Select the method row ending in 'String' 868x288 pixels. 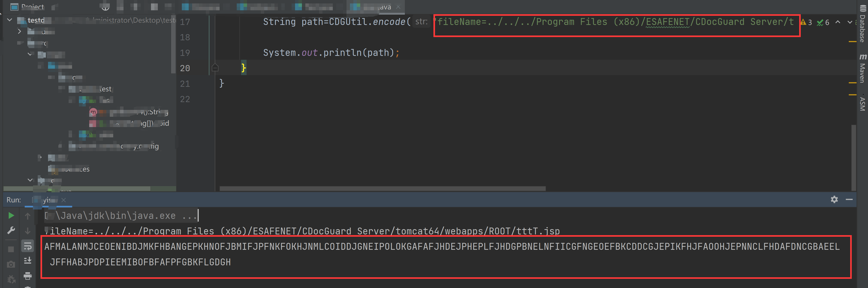[x=129, y=112]
